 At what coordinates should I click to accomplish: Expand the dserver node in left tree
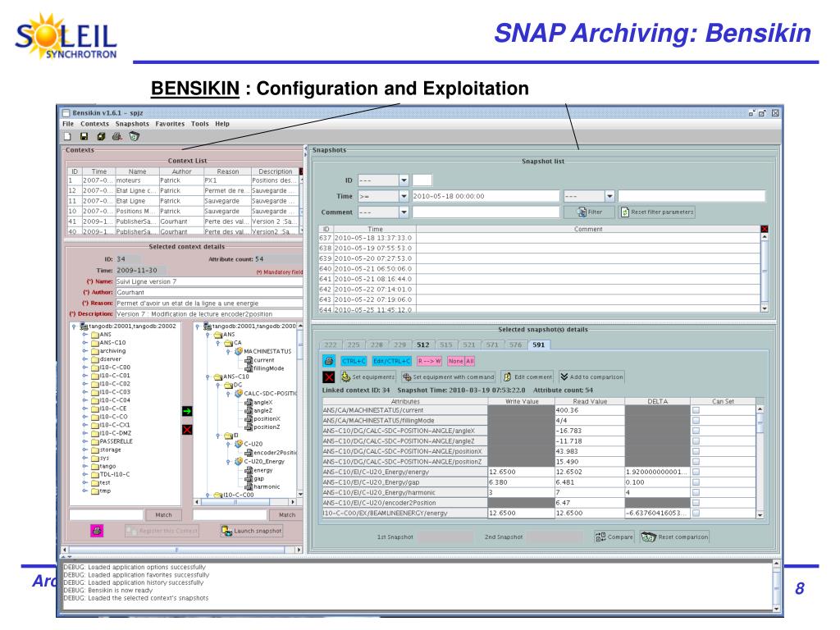pos(84,359)
